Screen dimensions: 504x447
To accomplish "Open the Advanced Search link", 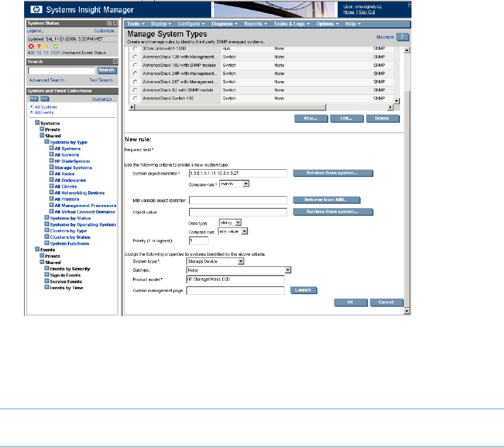I will click(x=48, y=80).
